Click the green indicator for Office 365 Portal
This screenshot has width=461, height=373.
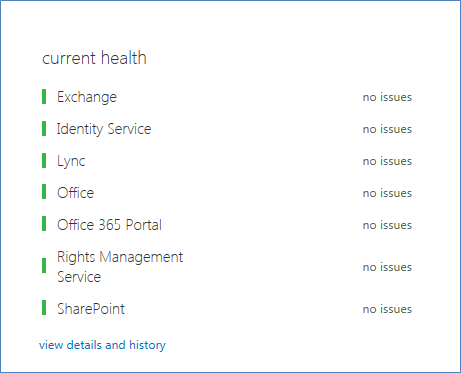[44, 224]
